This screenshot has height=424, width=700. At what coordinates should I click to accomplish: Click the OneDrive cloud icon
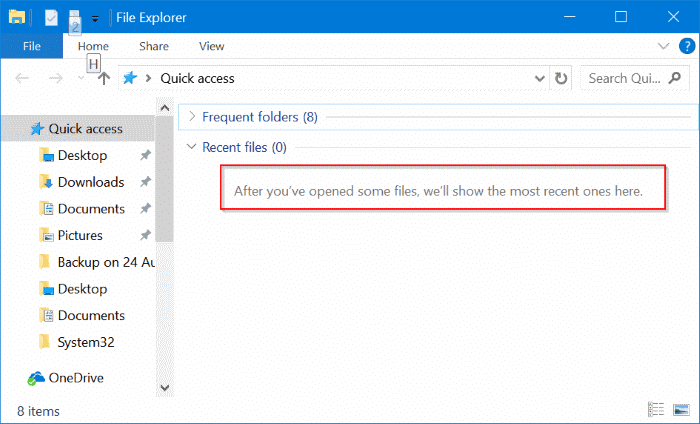35,378
